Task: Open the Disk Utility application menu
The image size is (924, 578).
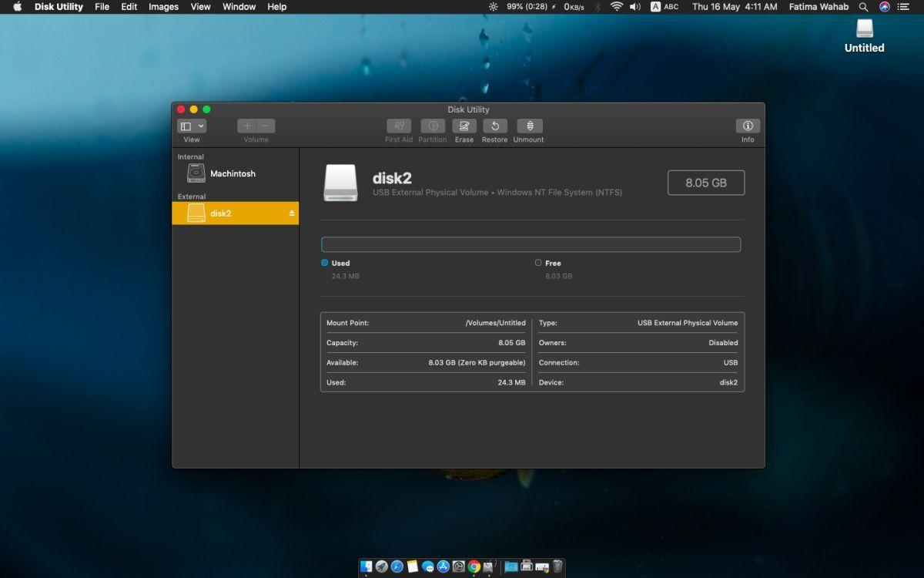Action: (59, 7)
